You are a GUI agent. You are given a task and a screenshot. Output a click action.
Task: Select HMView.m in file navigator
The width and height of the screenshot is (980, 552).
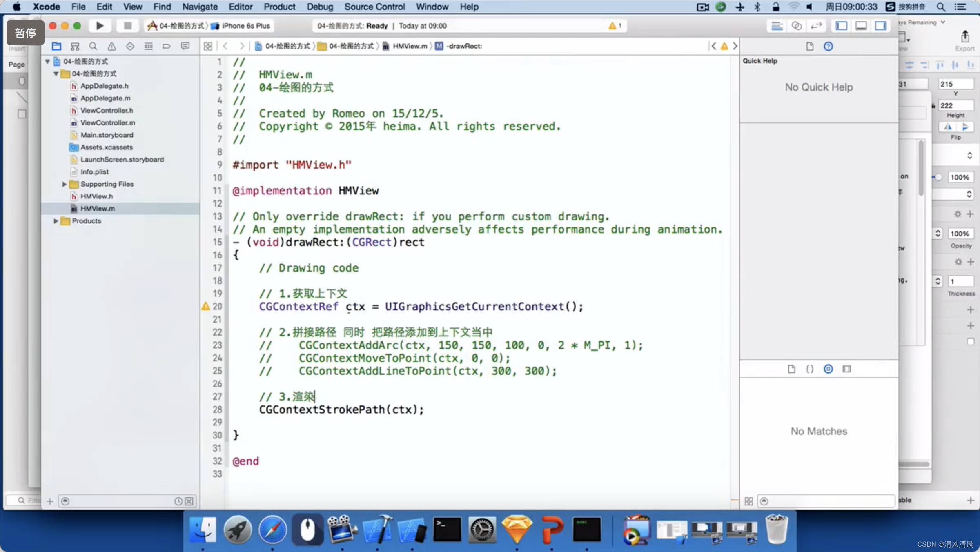(96, 208)
